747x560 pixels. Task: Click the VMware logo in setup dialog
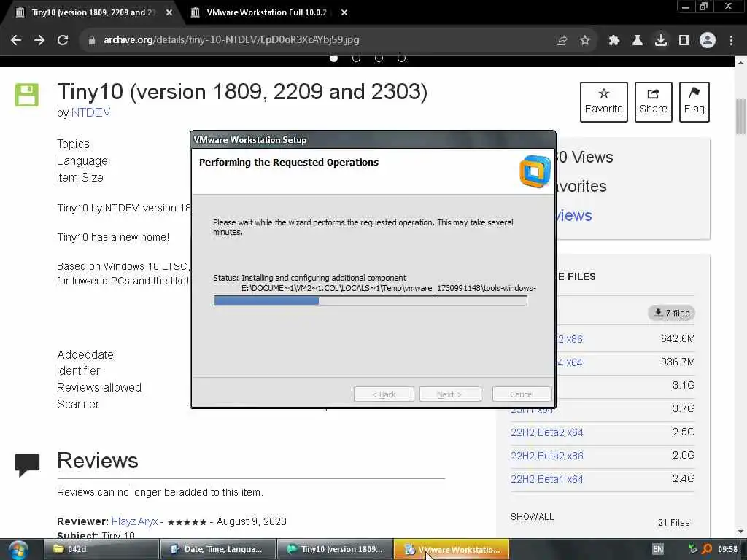(x=535, y=171)
